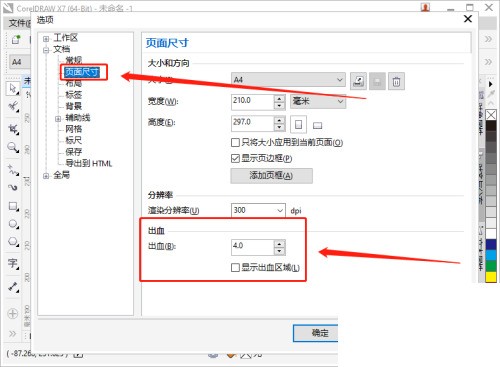Close the 选项 dialog

click(468, 19)
